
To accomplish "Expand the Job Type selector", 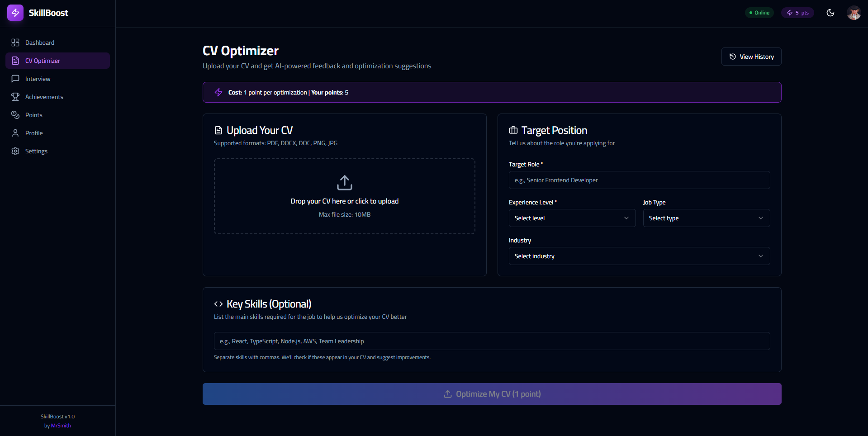I will pyautogui.click(x=706, y=218).
